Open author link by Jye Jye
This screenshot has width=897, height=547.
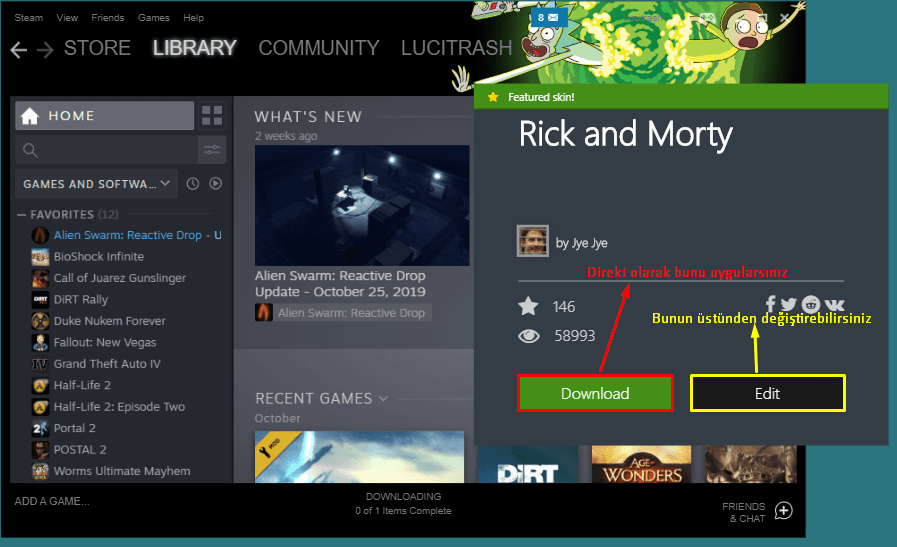point(581,243)
